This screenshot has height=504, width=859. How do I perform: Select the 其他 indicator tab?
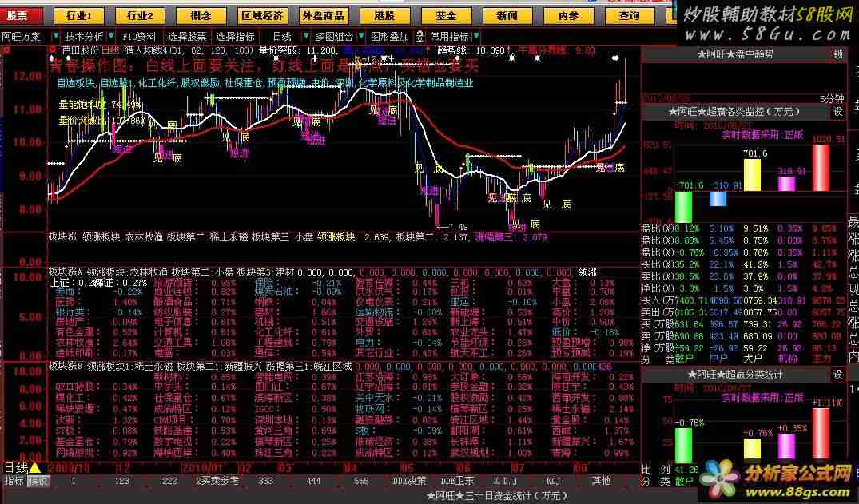click(x=601, y=481)
